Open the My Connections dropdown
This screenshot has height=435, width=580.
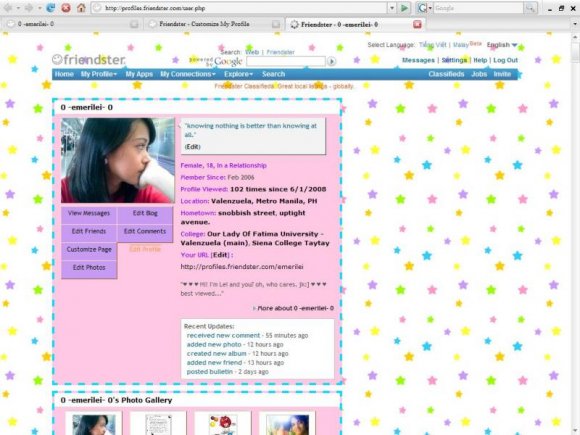point(188,74)
